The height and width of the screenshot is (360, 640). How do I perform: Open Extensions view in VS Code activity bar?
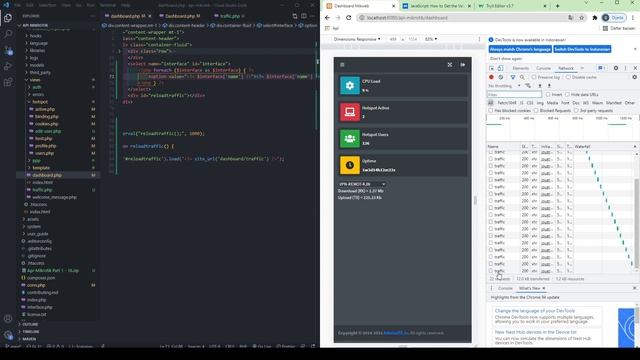pos(8,82)
